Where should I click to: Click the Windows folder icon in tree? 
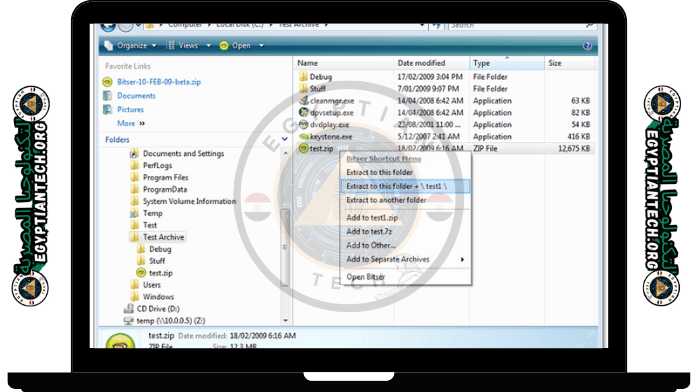point(134,297)
